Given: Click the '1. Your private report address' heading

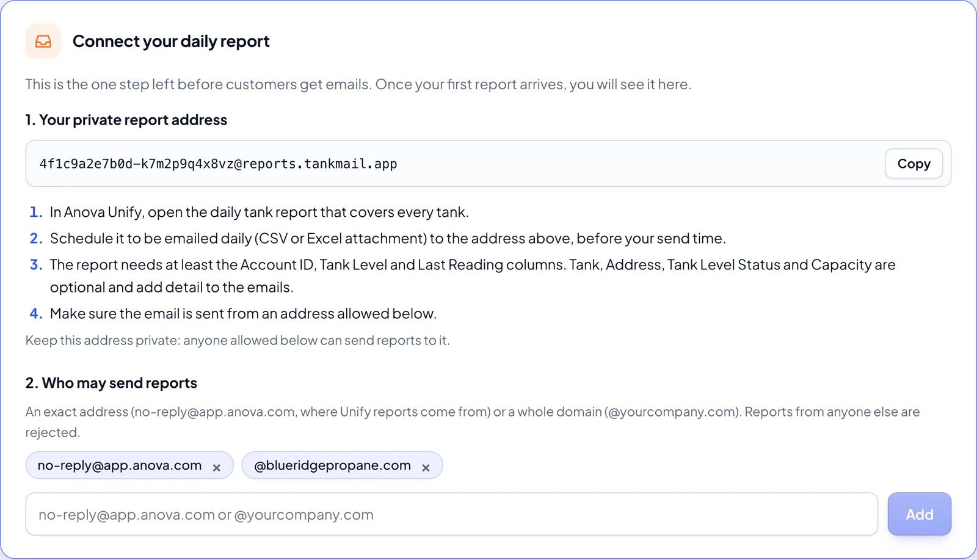Looking at the screenshot, I should [x=126, y=120].
